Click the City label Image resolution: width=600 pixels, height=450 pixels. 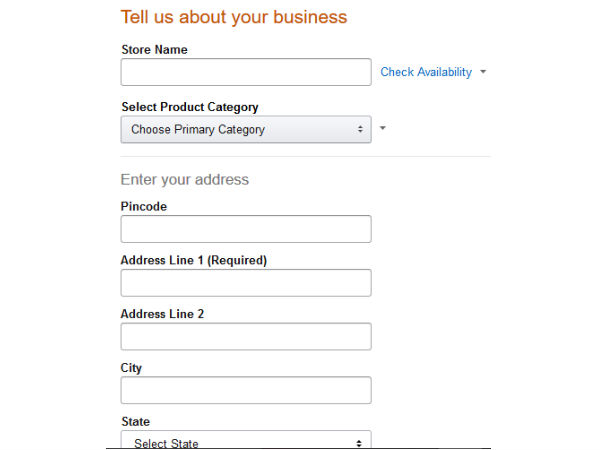[x=131, y=368]
